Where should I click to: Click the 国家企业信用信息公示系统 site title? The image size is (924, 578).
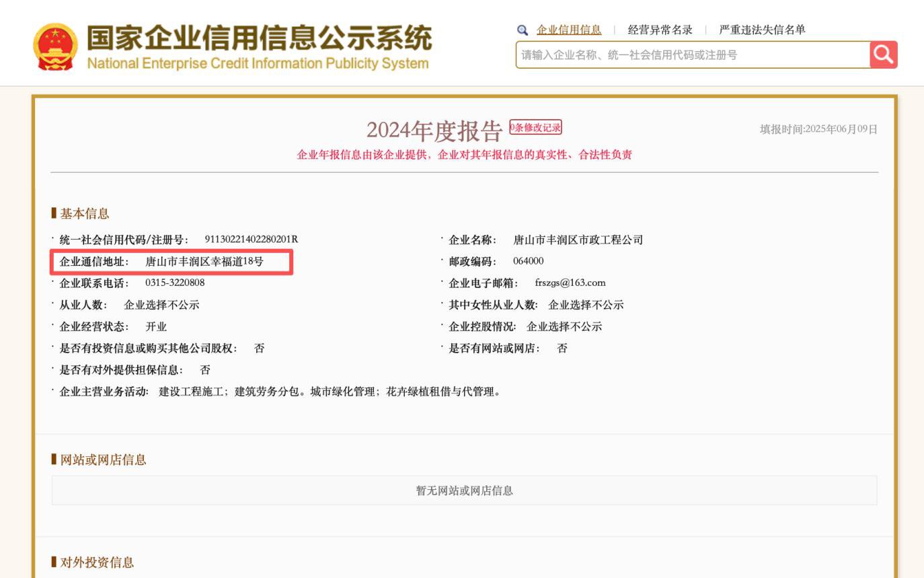click(x=259, y=38)
